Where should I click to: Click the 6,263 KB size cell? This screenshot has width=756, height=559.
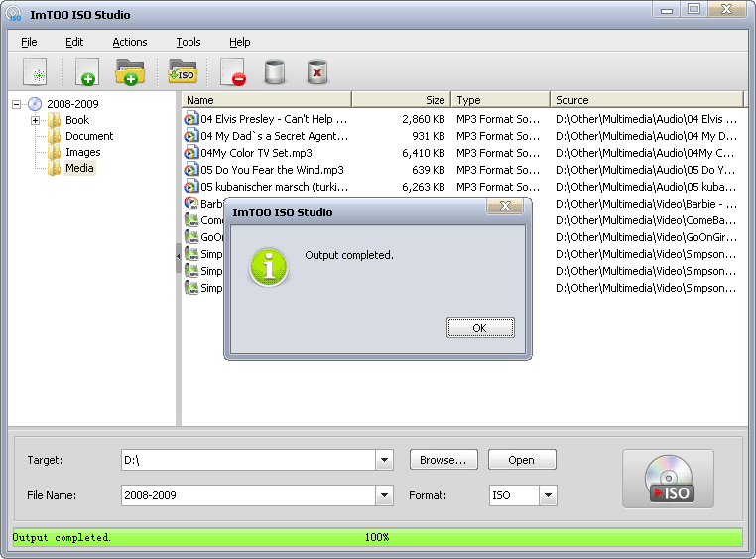click(424, 187)
